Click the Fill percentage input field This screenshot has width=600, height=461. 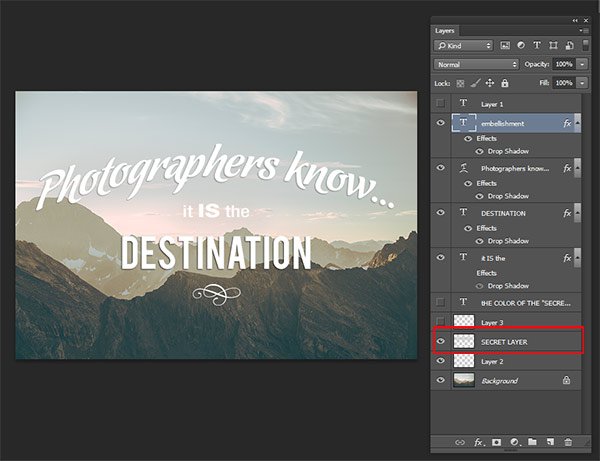tap(565, 82)
